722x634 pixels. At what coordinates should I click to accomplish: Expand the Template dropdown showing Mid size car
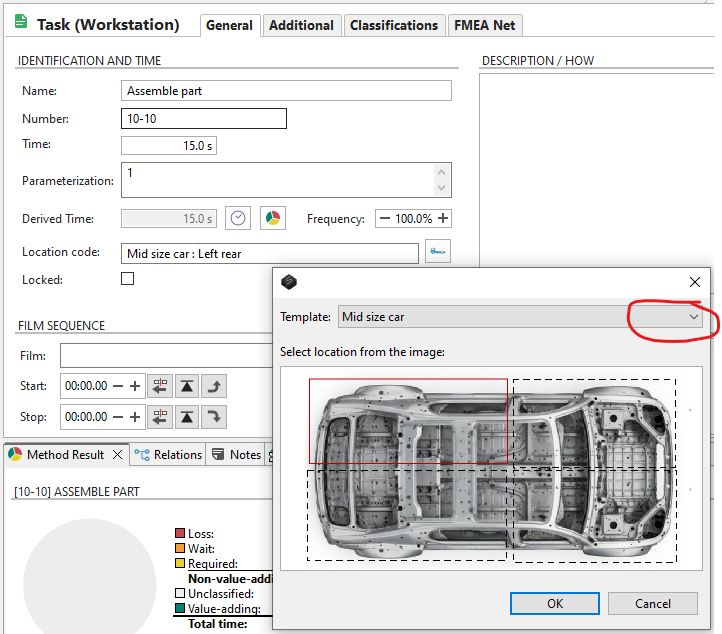694,317
